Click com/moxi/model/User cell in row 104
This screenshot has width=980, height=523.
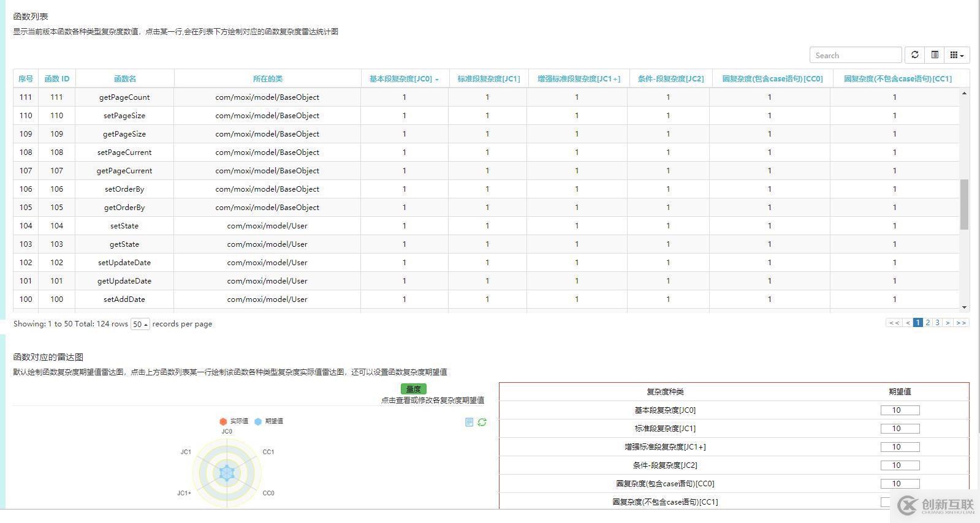pos(267,225)
